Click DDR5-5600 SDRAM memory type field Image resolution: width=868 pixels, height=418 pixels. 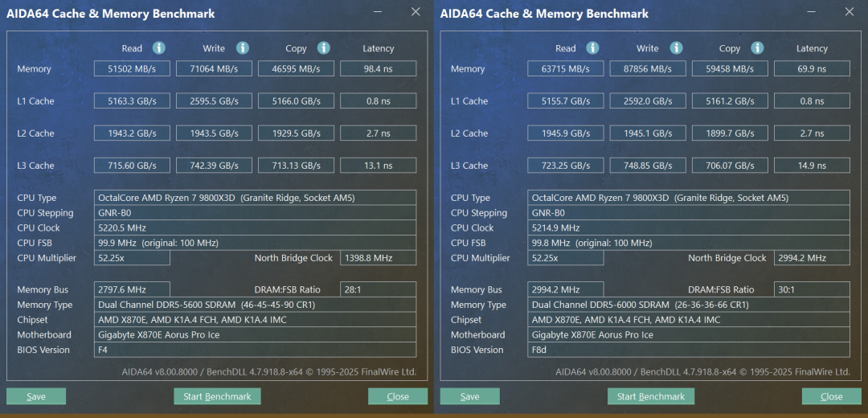(x=256, y=305)
